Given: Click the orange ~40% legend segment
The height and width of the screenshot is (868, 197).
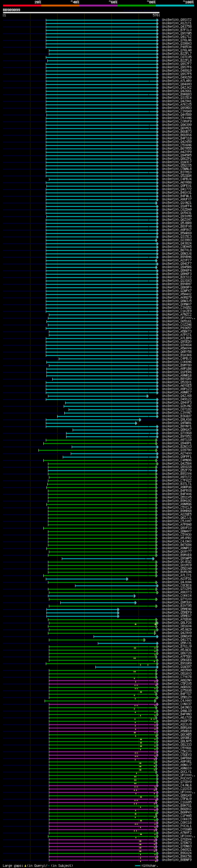Looking at the screenshot, I should tap(60, 6).
